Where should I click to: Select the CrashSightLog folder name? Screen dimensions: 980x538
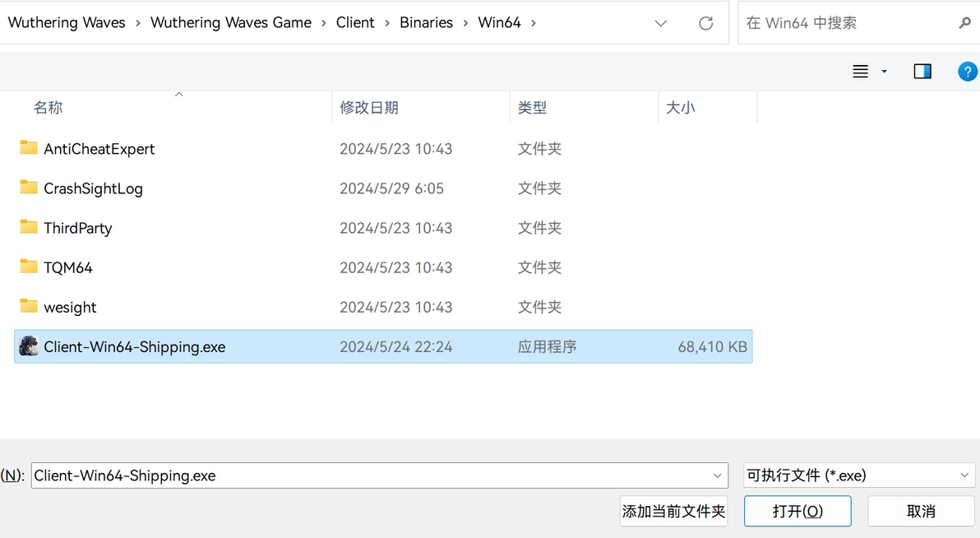click(93, 188)
